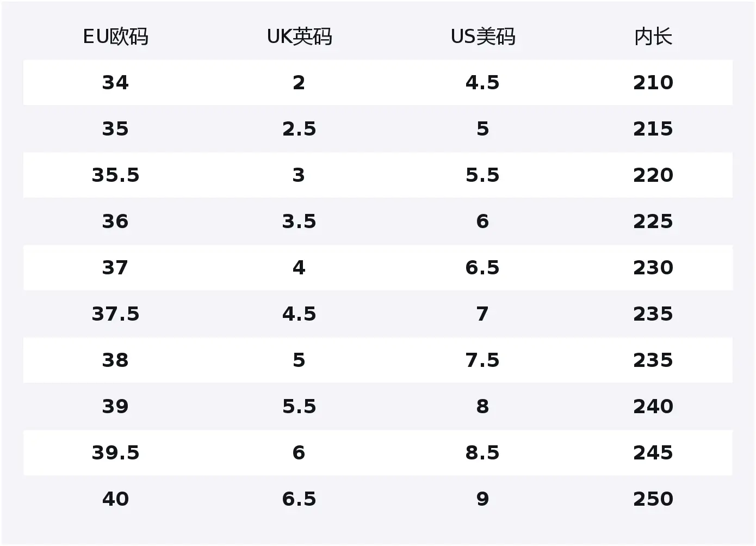This screenshot has width=756, height=546.
Task: Select EU size 34 cell
Action: (115, 83)
